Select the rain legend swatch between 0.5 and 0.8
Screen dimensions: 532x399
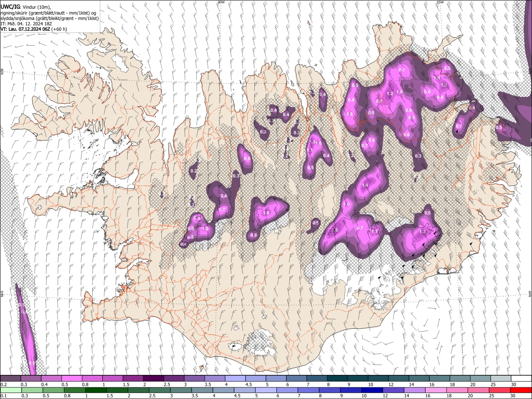(x=54, y=390)
